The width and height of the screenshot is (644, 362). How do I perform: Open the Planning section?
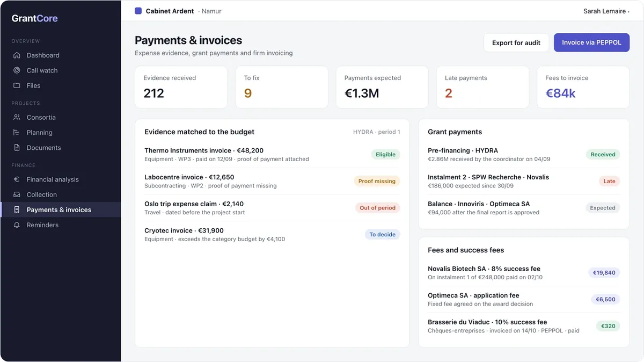tap(60, 132)
